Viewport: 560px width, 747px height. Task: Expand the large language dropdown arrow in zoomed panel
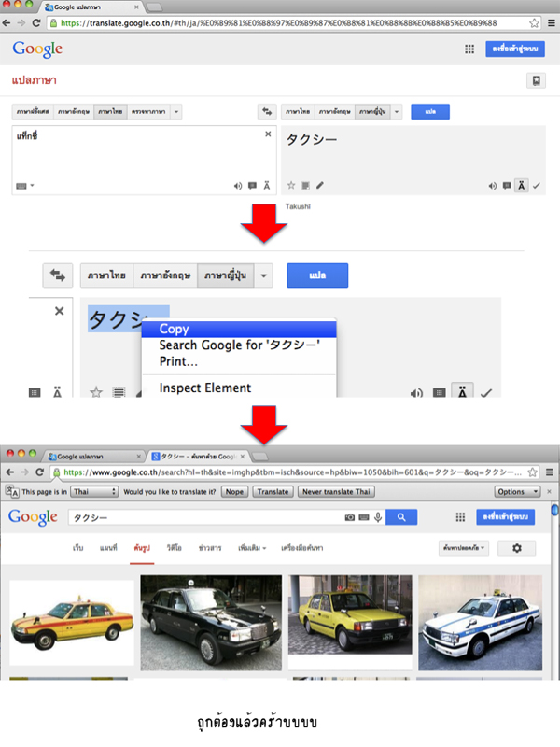pos(264,275)
